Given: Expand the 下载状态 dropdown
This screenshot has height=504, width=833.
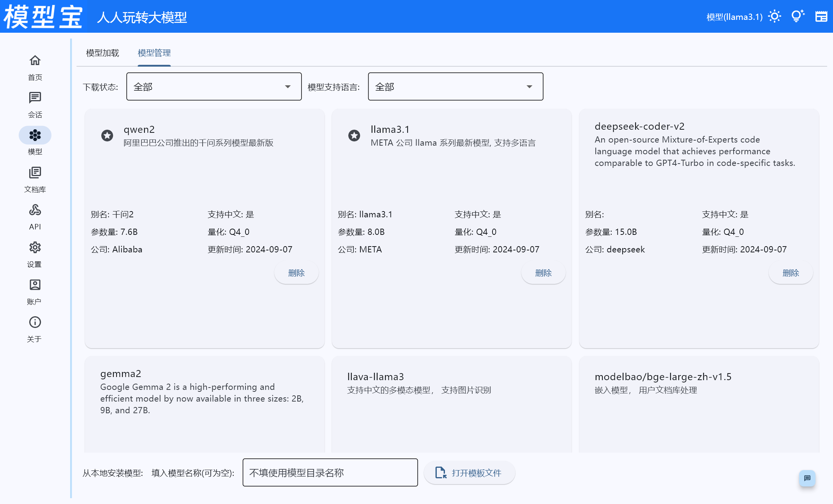Looking at the screenshot, I should [214, 86].
